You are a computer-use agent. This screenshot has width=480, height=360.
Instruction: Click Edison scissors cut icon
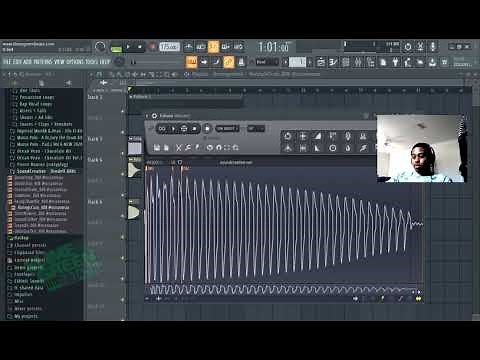179,148
